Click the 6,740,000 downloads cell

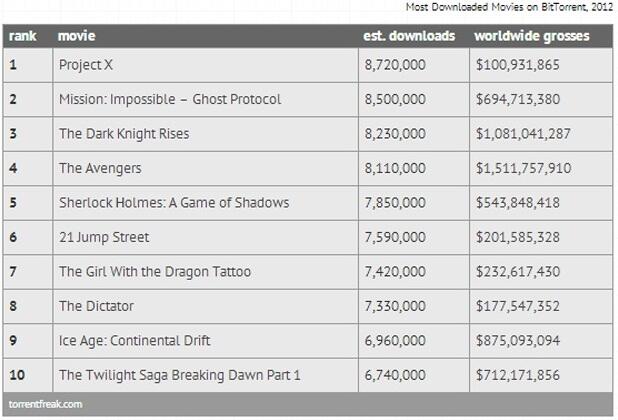(395, 375)
